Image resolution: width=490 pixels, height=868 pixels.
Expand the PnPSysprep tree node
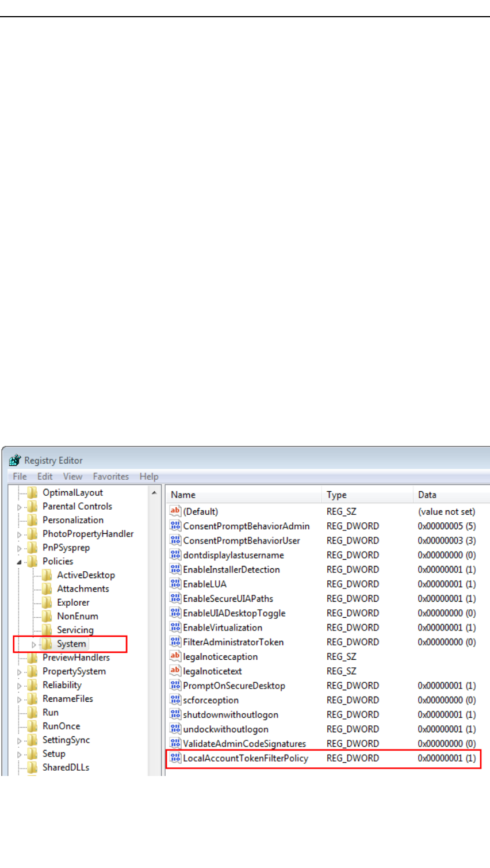20,548
